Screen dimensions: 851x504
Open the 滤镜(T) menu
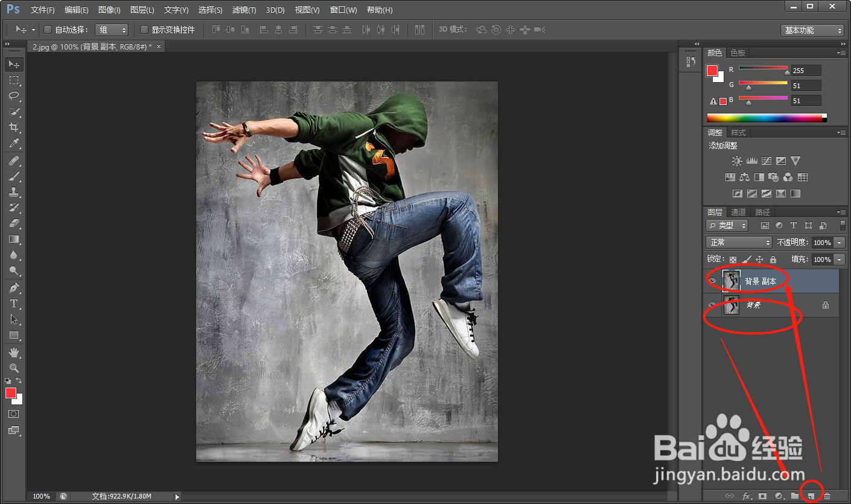[244, 10]
